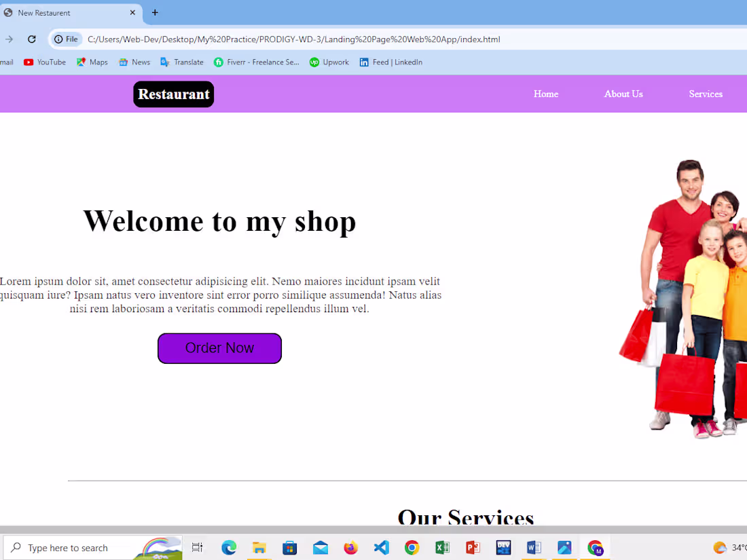Click the Order Now button
The width and height of the screenshot is (747, 560).
click(x=219, y=348)
